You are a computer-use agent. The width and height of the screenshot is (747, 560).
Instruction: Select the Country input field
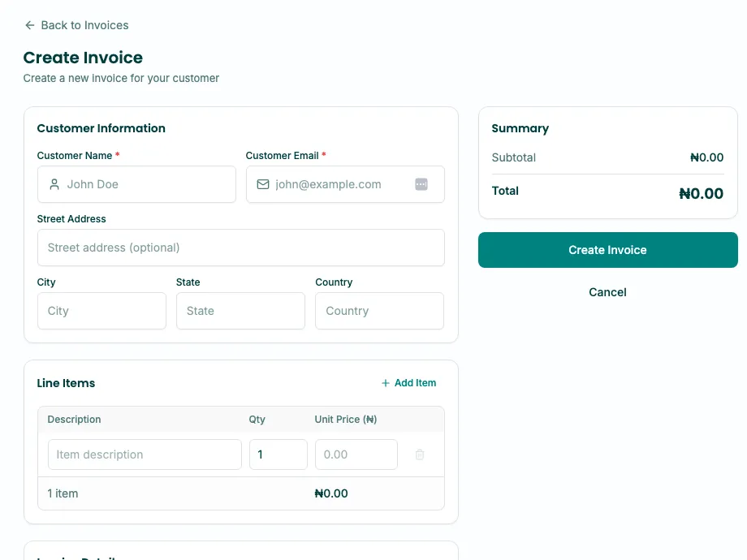coord(380,311)
